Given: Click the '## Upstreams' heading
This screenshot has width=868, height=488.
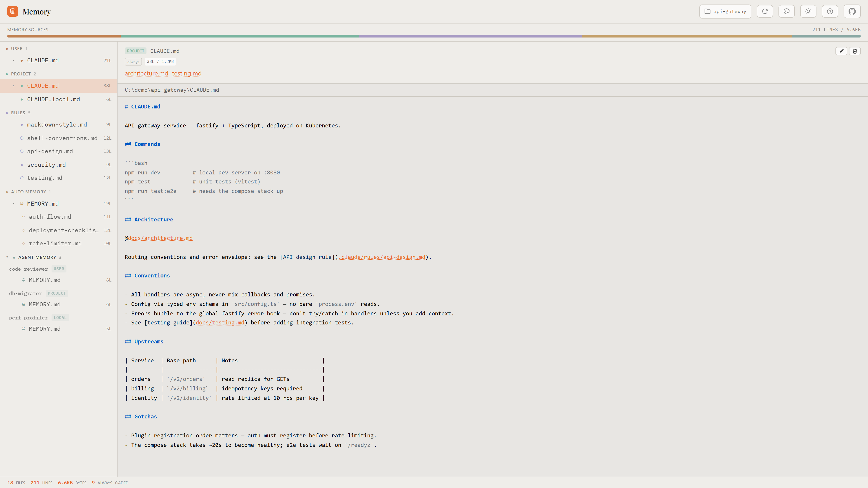Looking at the screenshot, I should 144,342.
